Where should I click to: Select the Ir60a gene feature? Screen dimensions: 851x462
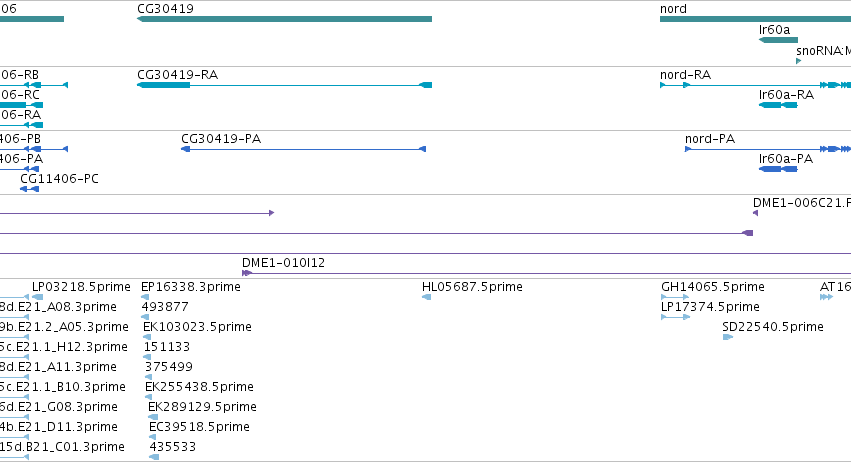tap(778, 40)
